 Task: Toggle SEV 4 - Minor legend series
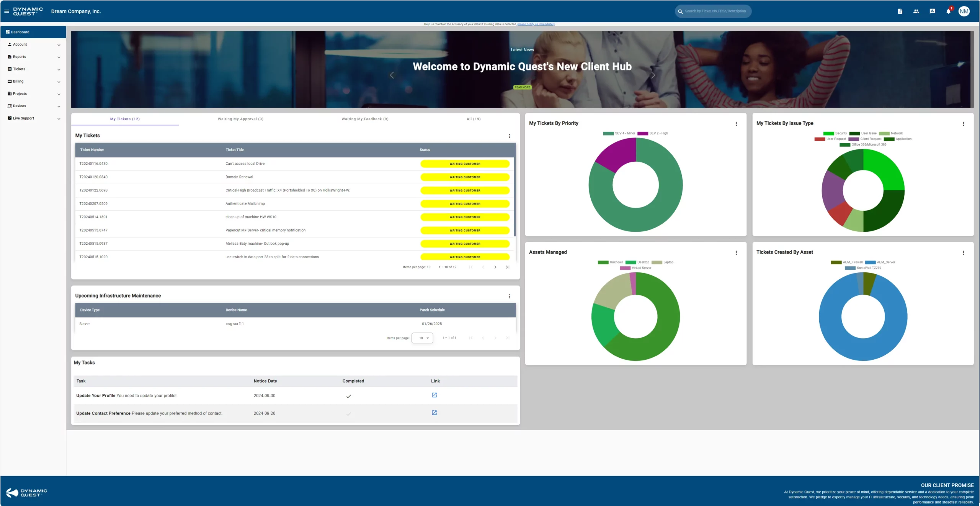pos(619,133)
